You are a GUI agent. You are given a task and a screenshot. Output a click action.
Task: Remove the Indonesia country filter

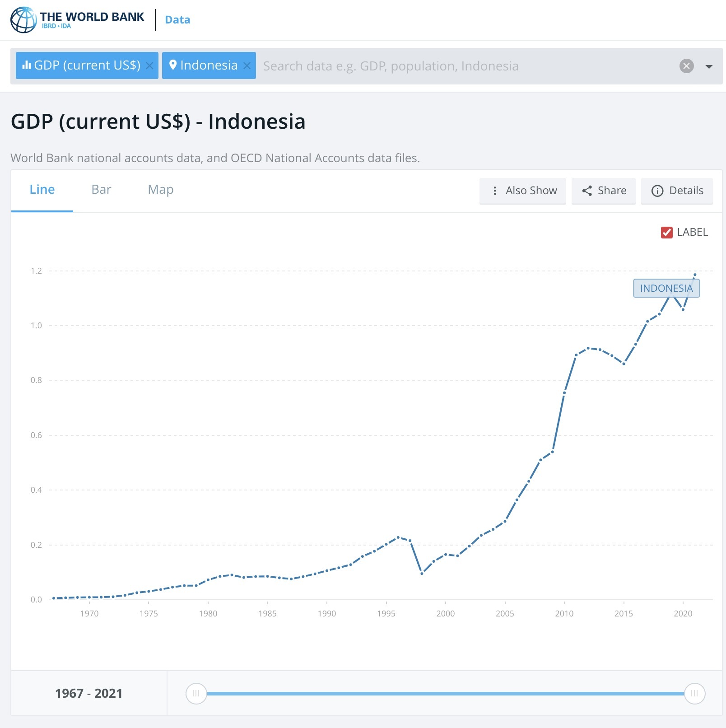(247, 66)
